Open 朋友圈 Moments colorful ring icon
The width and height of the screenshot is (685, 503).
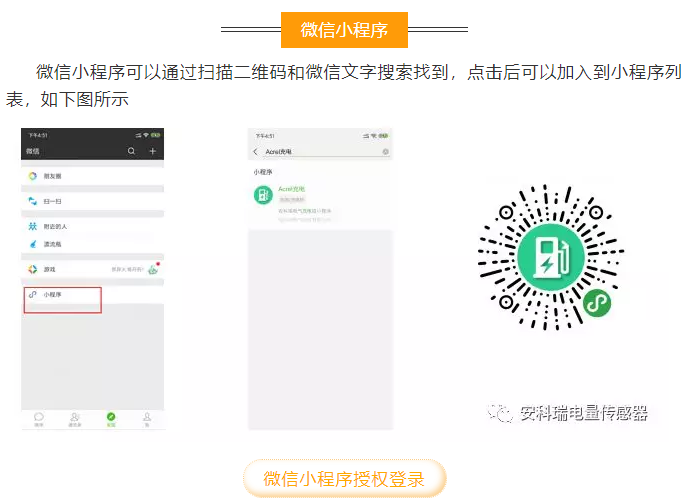pyautogui.click(x=32, y=176)
